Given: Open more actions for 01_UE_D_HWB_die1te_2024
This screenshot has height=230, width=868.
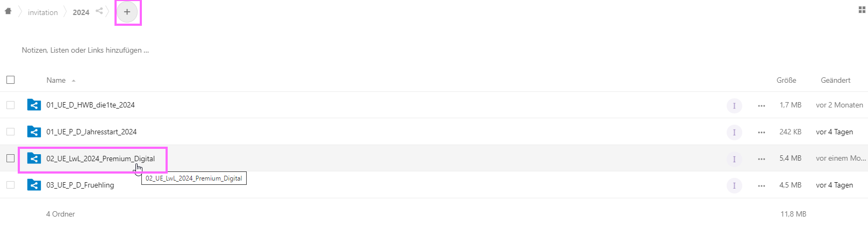Looking at the screenshot, I should [761, 106].
